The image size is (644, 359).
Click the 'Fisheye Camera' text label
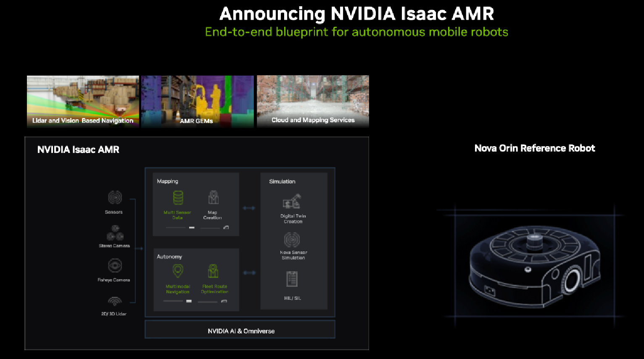[114, 280]
